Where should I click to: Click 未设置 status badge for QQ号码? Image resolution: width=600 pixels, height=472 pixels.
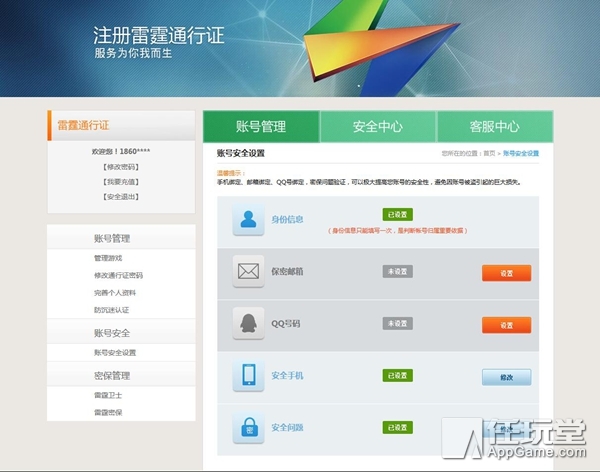pyautogui.click(x=398, y=323)
